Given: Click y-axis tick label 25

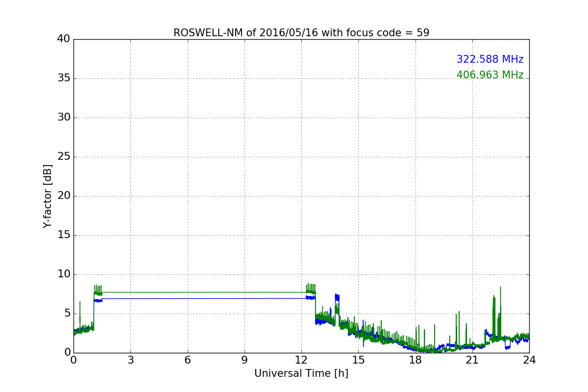Looking at the screenshot, I should point(64,157).
